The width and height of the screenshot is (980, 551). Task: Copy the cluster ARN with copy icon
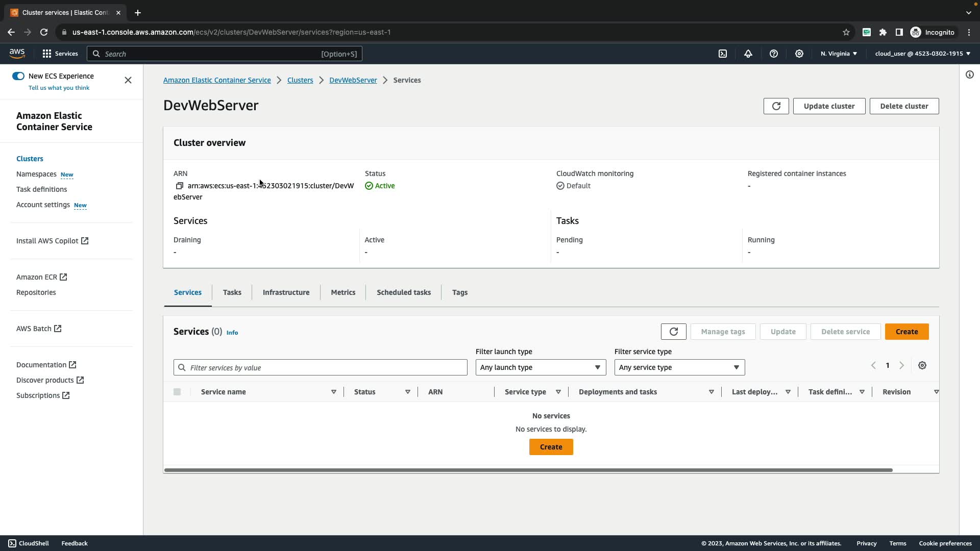tap(179, 186)
